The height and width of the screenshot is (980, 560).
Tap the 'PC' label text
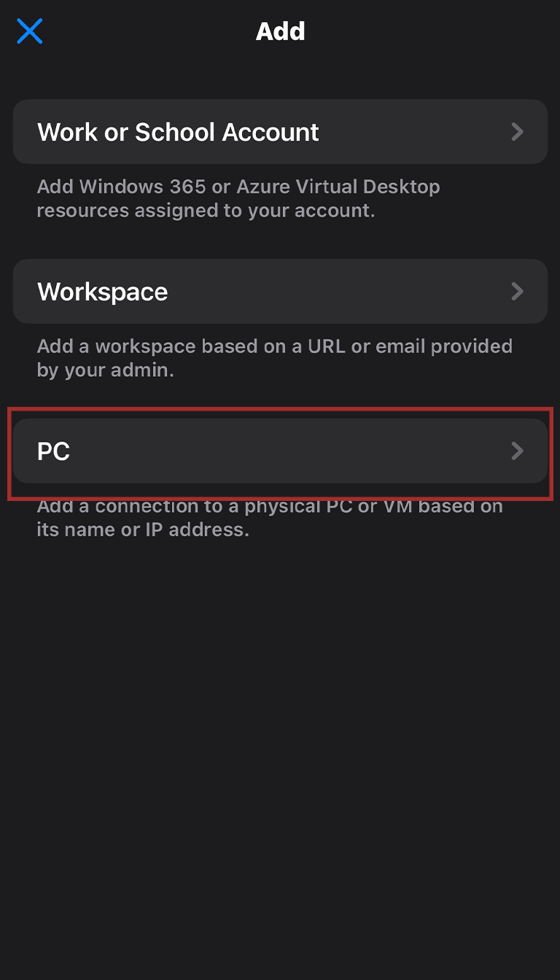click(x=53, y=451)
